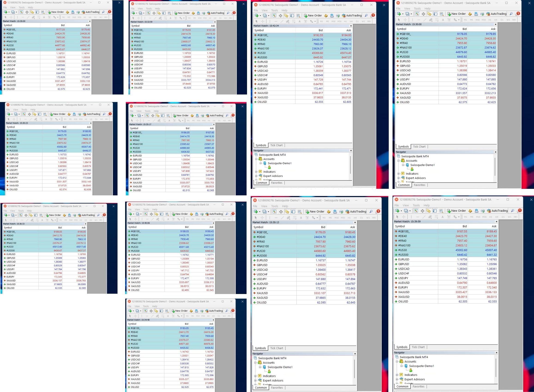Image resolution: width=534 pixels, height=392 pixels.
Task: Toggle AutoTrading in the 15:30:23 window
Action: point(91,114)
